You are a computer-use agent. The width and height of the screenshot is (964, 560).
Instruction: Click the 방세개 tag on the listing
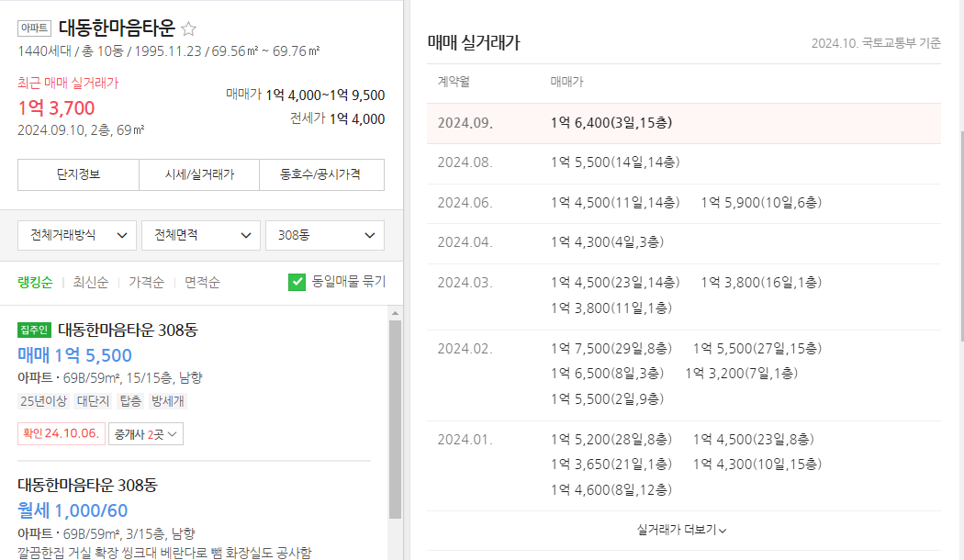tap(168, 401)
